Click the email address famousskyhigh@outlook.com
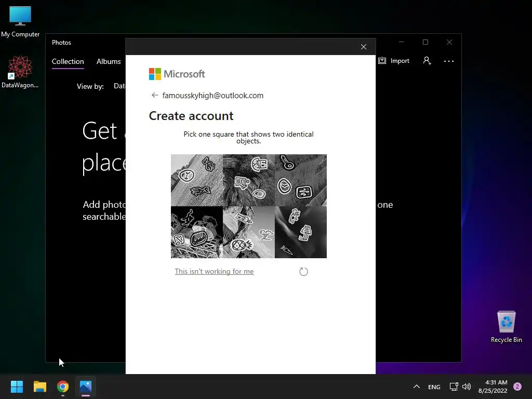This screenshot has width=532, height=399. 212,96
